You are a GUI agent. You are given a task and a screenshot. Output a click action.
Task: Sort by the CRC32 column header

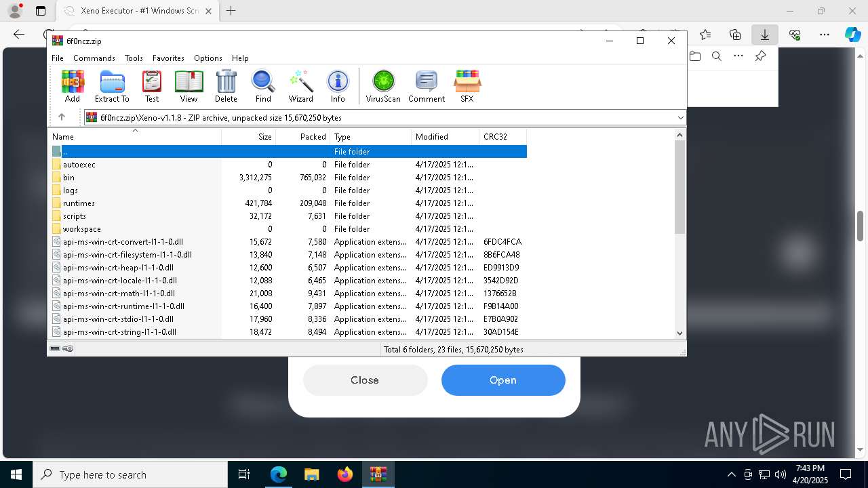pos(503,136)
